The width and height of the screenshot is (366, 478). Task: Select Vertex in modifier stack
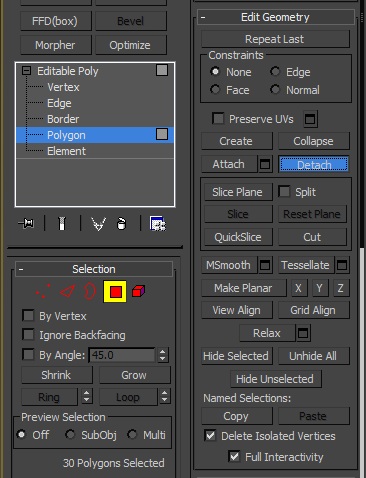[x=63, y=87]
